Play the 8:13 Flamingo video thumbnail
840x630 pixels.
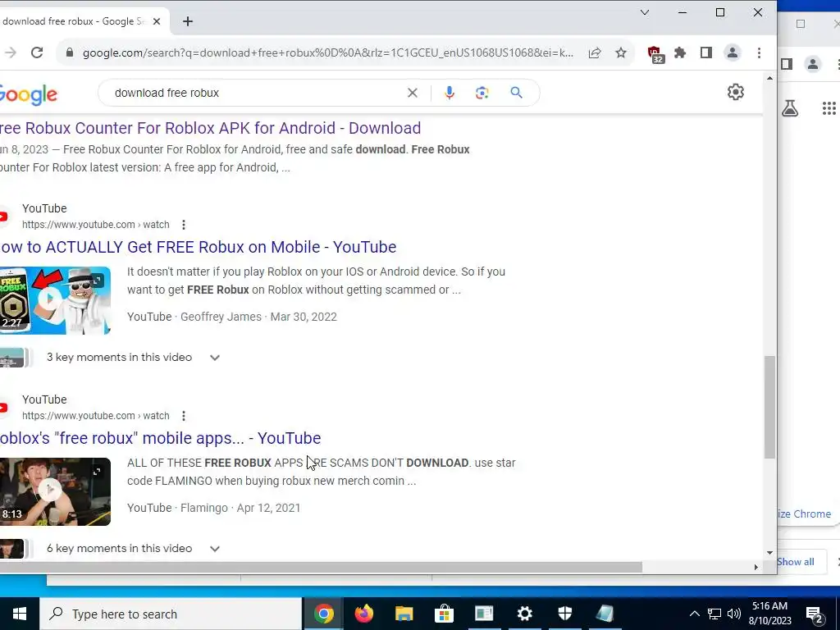coord(55,492)
